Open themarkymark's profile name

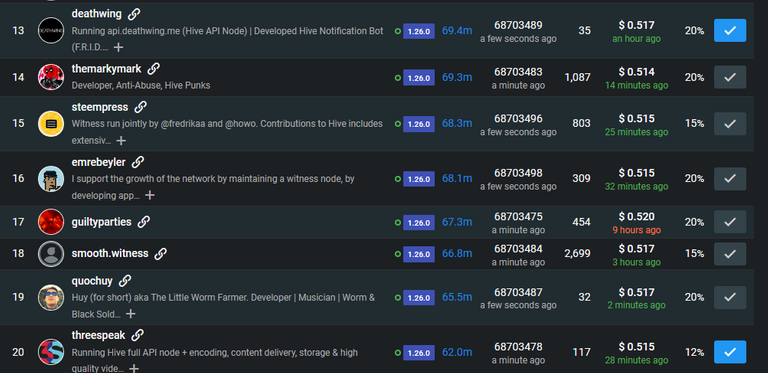pyautogui.click(x=106, y=69)
